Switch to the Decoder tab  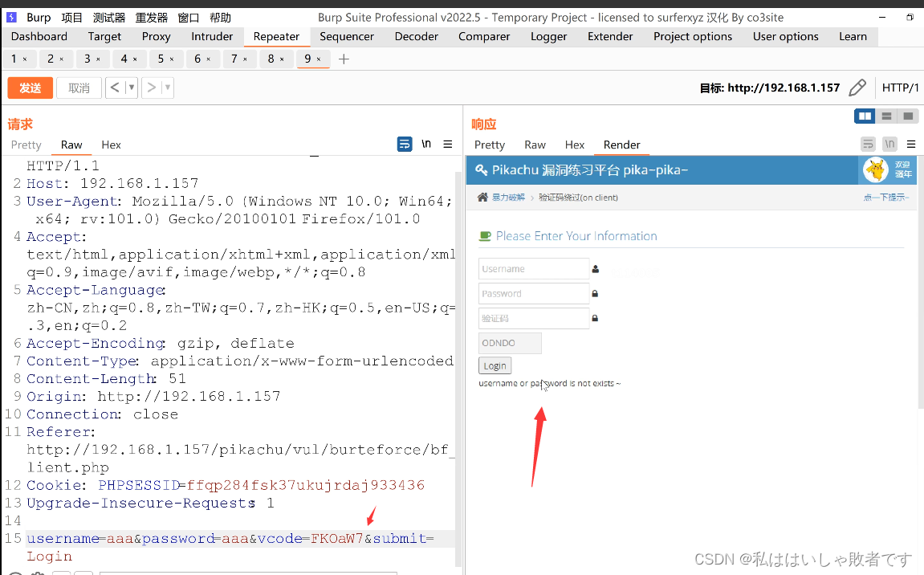pyautogui.click(x=416, y=37)
